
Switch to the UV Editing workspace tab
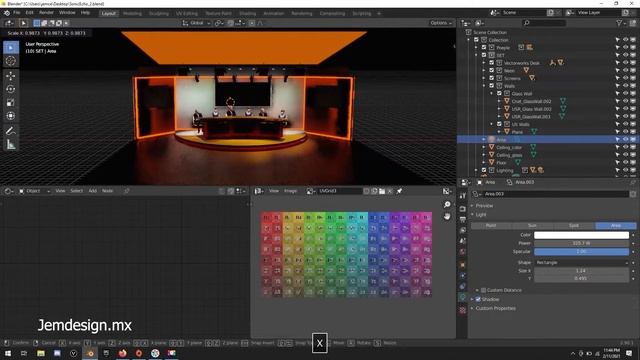click(187, 13)
